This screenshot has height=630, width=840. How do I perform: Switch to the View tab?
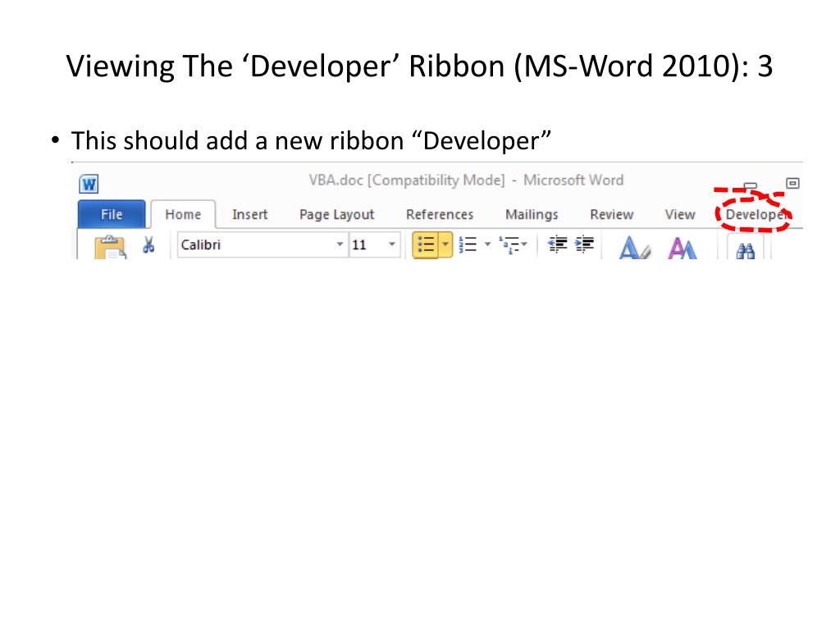pos(680,214)
